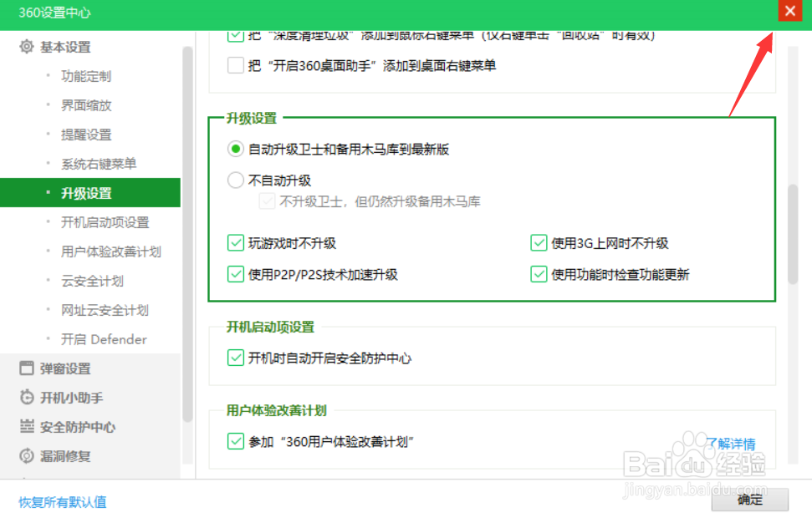Toggle 参加360用户体验改善计划 checkbox
Screen dimensions: 812x518
coord(236,441)
